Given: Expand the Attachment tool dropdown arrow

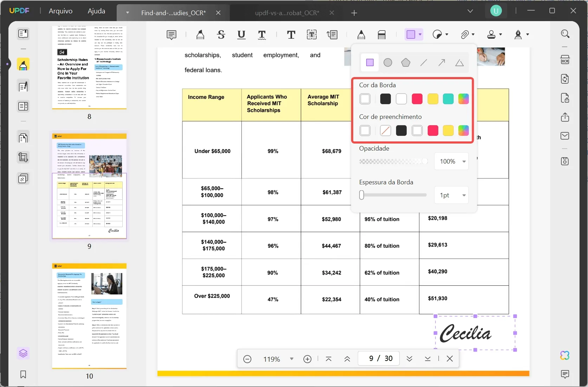Looking at the screenshot, I should pos(473,34).
